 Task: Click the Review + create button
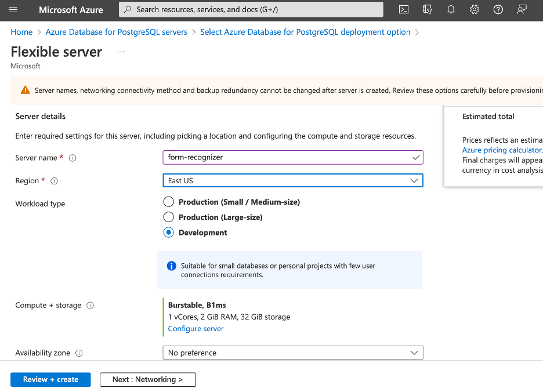pyautogui.click(x=50, y=380)
